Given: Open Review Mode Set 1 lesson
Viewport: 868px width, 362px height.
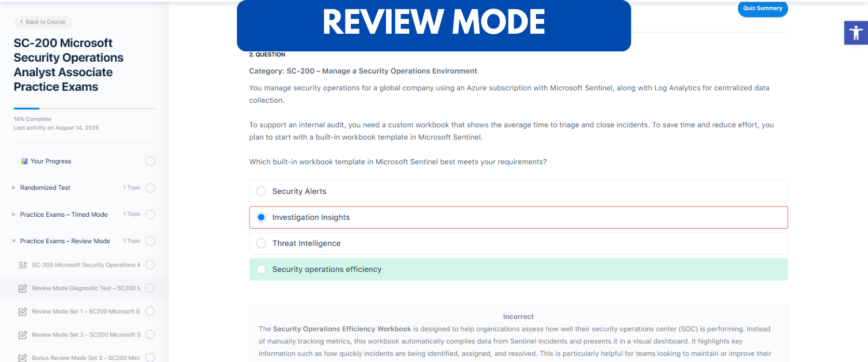Looking at the screenshot, I should [x=86, y=312].
